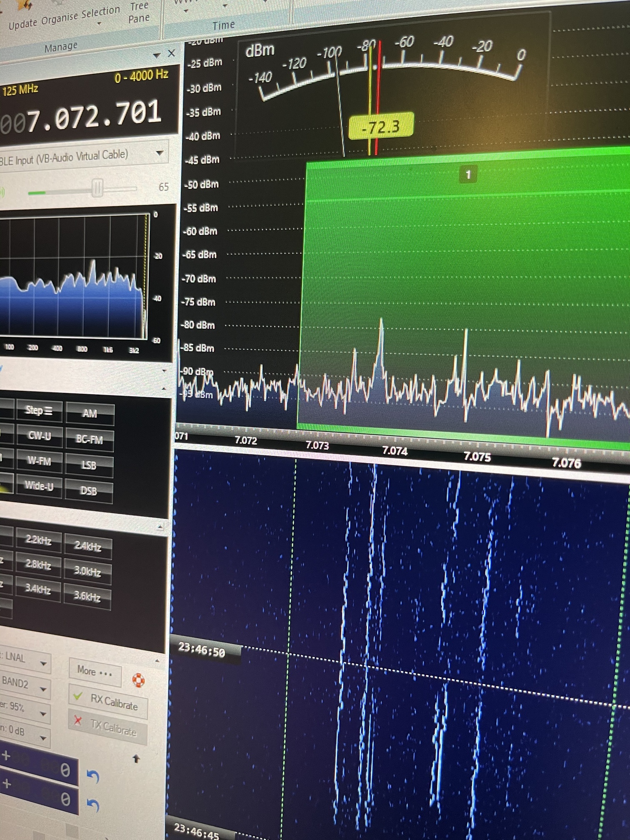Click the audio spectrum display
The height and width of the screenshot is (840, 630).
coord(73,277)
